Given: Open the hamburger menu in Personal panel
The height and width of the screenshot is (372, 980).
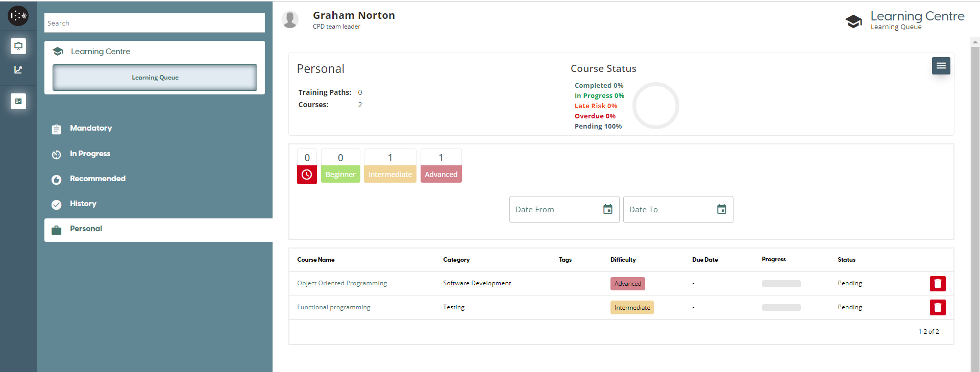Looking at the screenshot, I should tap(941, 66).
